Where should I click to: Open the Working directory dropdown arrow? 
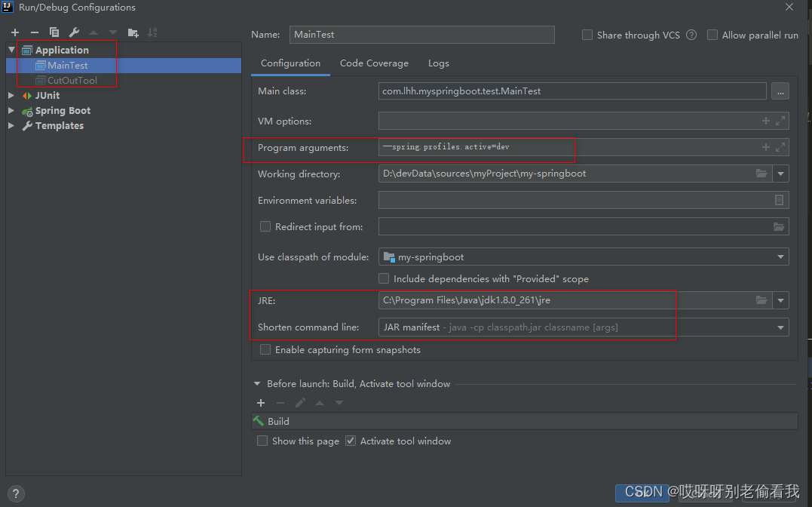click(x=780, y=174)
